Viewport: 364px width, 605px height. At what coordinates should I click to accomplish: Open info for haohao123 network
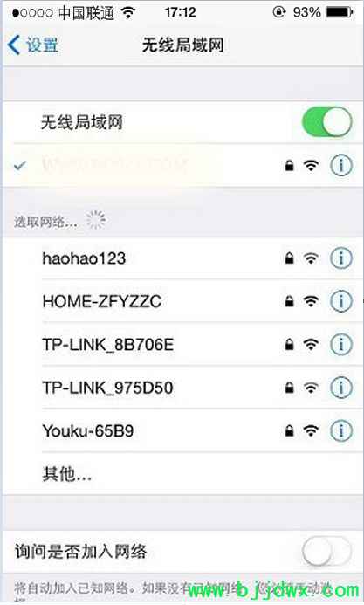point(341,258)
